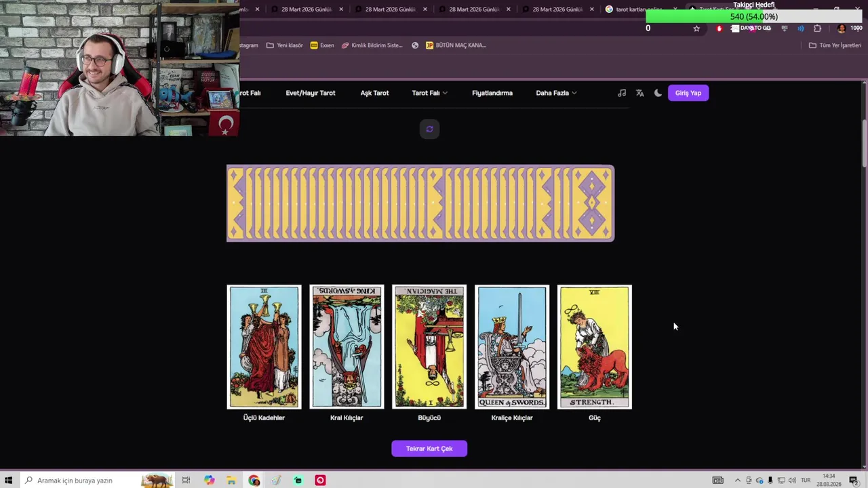The width and height of the screenshot is (868, 488).
Task: Expand the Yeni klasör bookmark folder
Action: coord(284,45)
